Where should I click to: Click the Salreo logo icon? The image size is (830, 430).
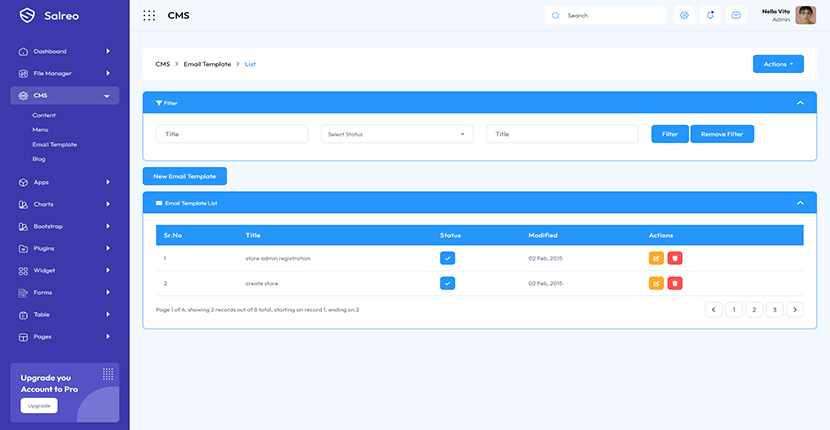[x=27, y=15]
